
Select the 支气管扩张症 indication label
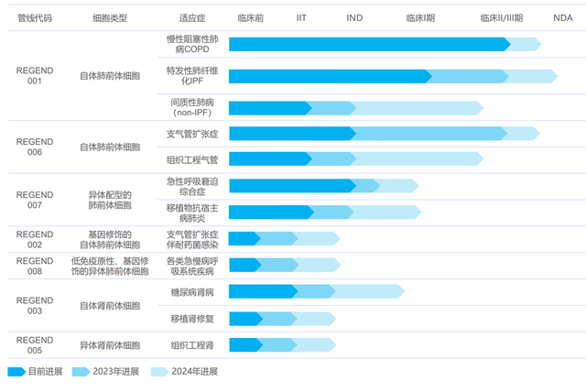pos(192,134)
